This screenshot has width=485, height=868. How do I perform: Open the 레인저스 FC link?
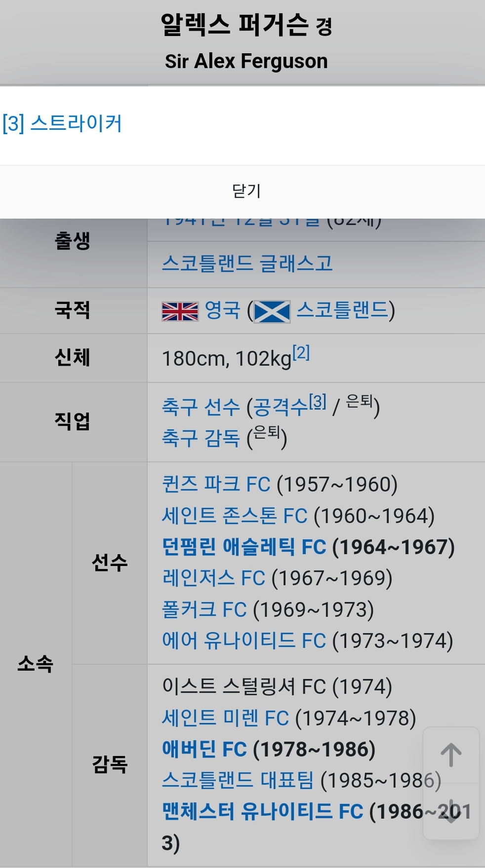213,578
